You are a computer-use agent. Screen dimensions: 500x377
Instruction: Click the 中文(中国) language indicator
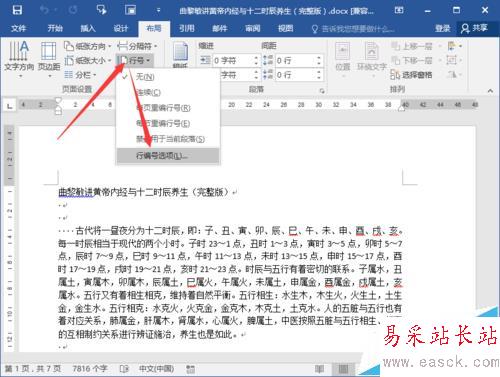pyautogui.click(x=156, y=369)
